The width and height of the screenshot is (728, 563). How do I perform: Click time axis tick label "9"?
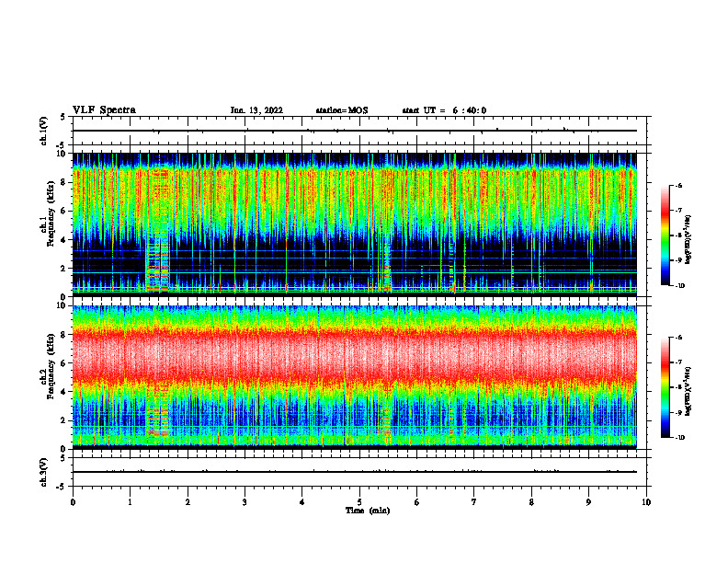point(588,502)
